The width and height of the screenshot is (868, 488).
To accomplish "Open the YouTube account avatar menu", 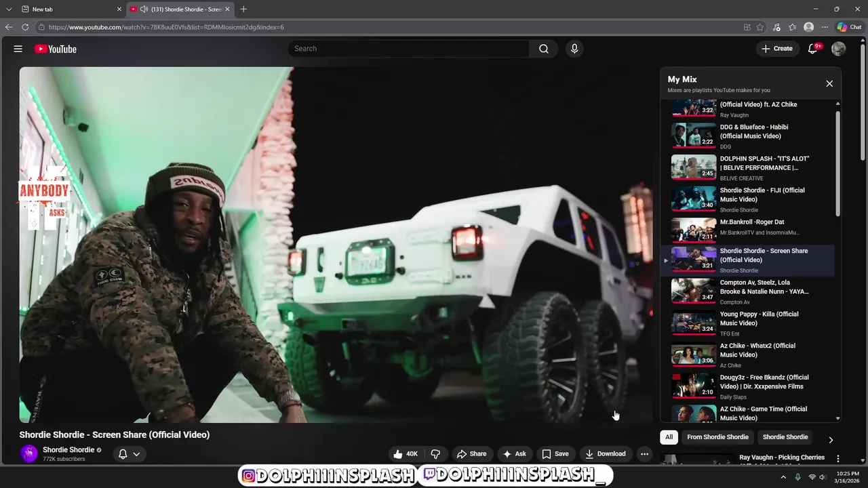I will click(x=839, y=49).
